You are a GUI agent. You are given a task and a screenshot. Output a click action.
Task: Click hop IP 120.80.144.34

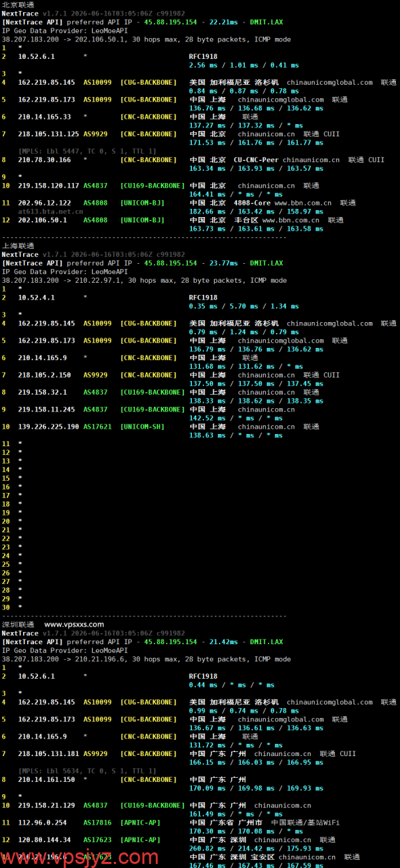pos(45,840)
